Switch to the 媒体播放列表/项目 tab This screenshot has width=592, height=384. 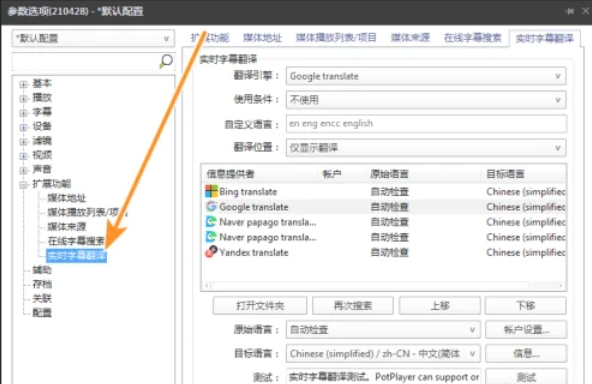pyautogui.click(x=336, y=38)
